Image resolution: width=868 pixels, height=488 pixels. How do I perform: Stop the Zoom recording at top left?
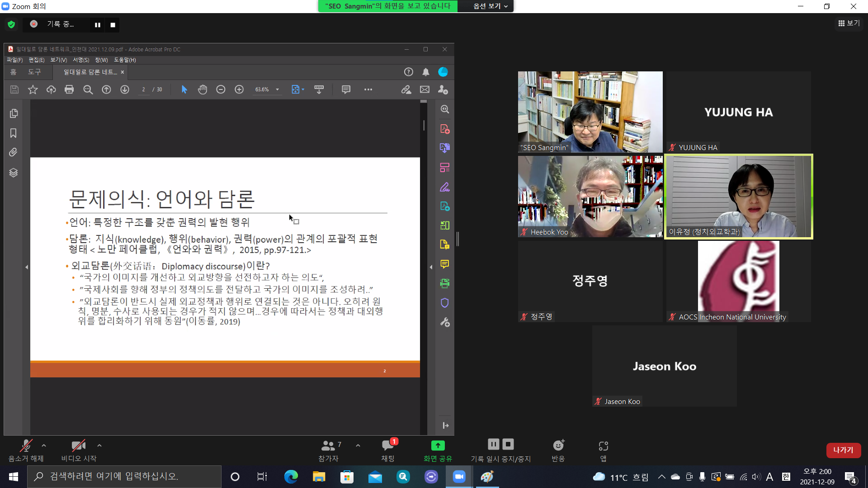113,25
